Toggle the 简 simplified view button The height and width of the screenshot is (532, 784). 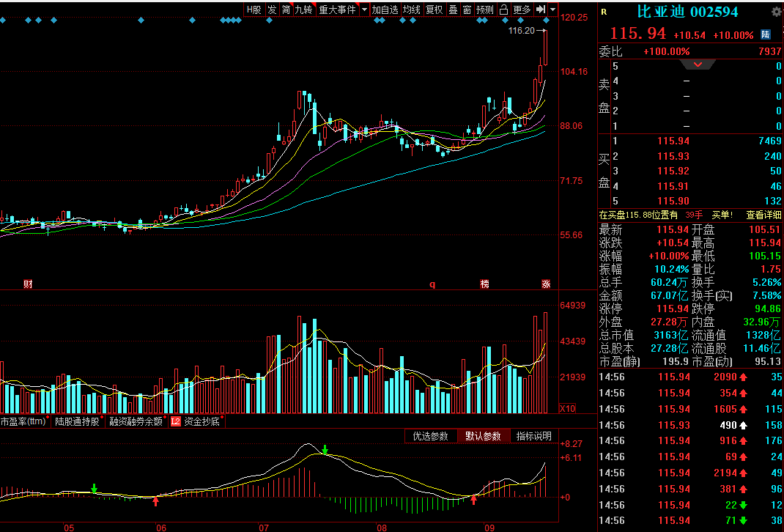[x=286, y=10]
